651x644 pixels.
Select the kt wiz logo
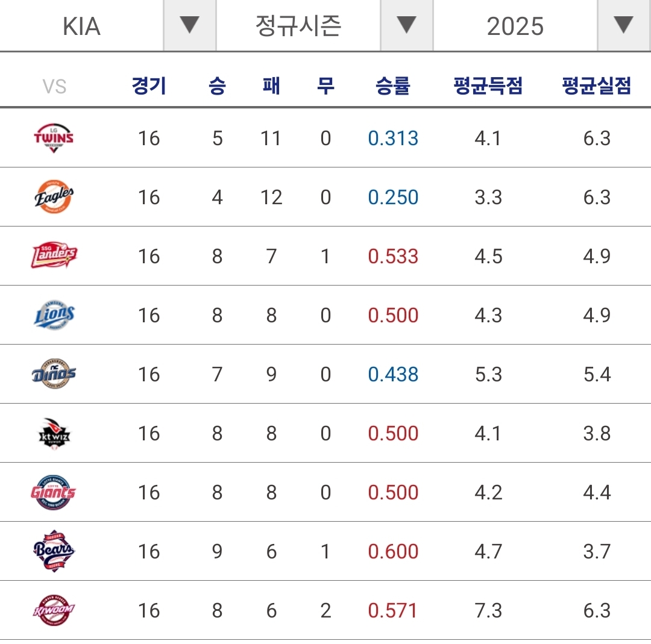(54, 433)
